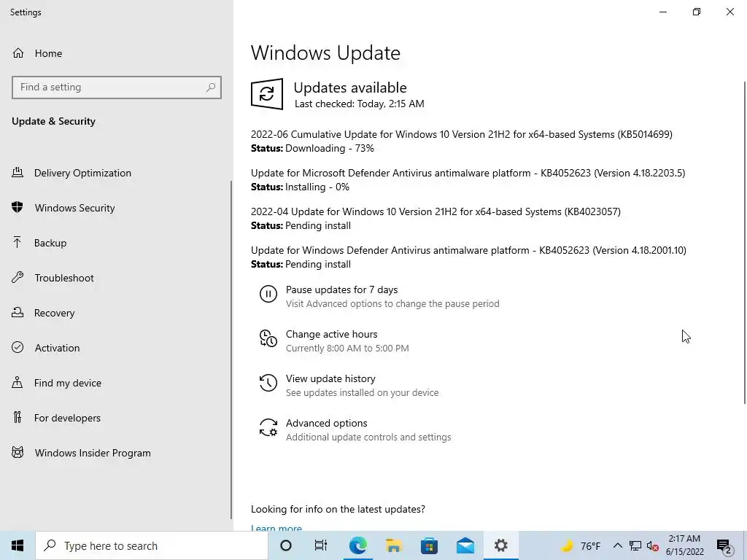Click the Advanced options gear-arrows icon
The width and height of the screenshot is (747, 560).
(268, 427)
